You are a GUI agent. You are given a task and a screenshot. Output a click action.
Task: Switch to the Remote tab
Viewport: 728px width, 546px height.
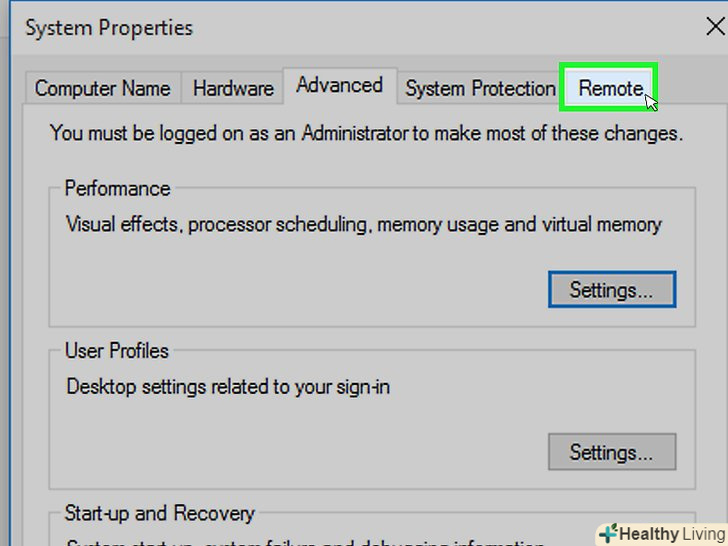point(610,88)
